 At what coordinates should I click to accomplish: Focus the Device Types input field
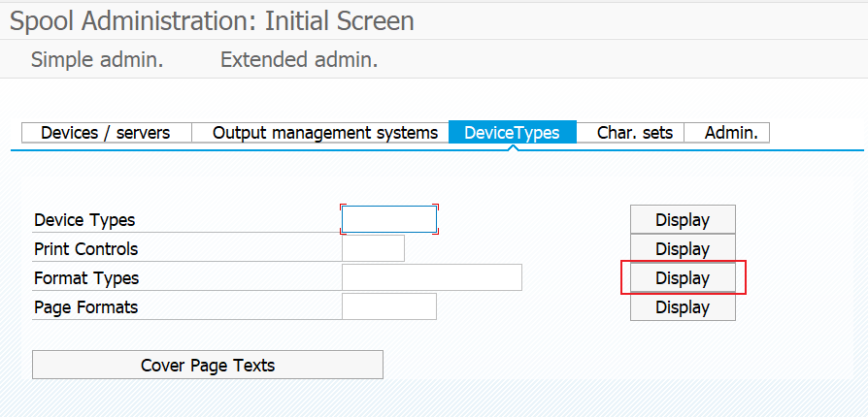(x=389, y=219)
